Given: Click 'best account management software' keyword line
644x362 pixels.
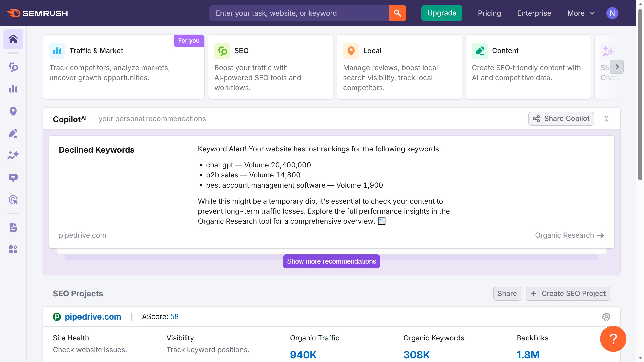Looking at the screenshot, I should [294, 185].
